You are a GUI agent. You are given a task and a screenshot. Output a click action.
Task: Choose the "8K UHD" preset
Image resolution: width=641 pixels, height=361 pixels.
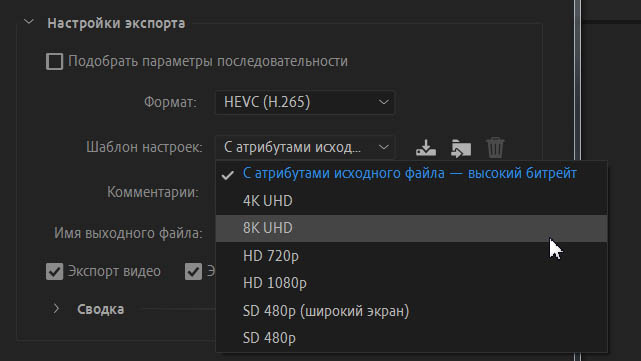click(411, 228)
